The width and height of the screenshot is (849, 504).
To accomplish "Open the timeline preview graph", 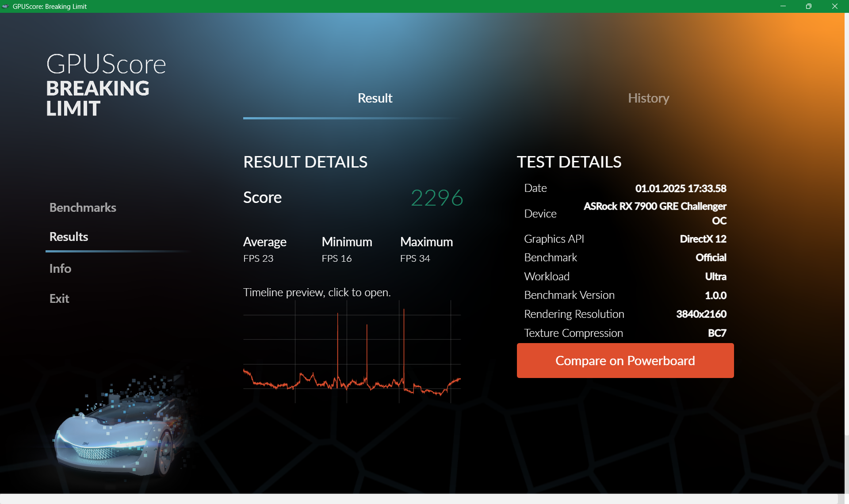I will [x=352, y=351].
